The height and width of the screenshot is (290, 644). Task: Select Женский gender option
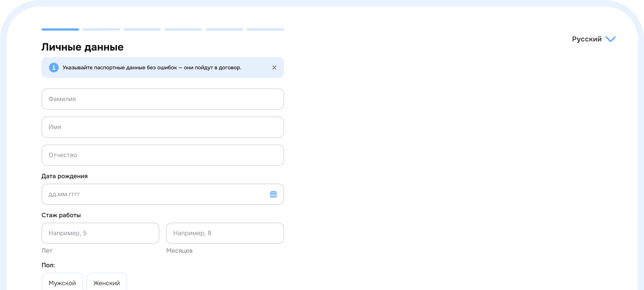click(x=106, y=283)
